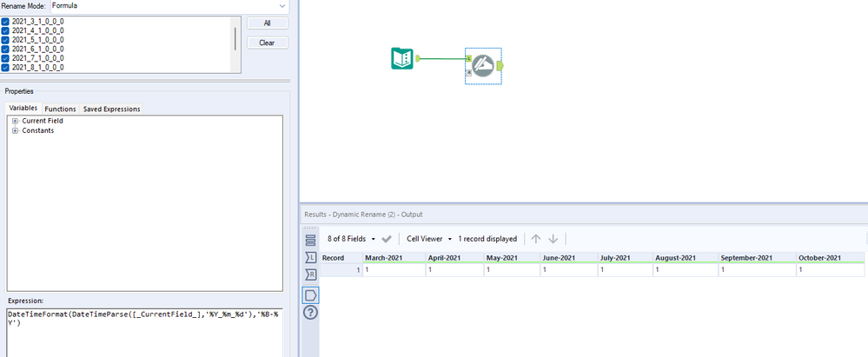Uncheck the 2021_7_1_0_0_0 field
The width and height of the screenshot is (868, 357).
point(5,58)
